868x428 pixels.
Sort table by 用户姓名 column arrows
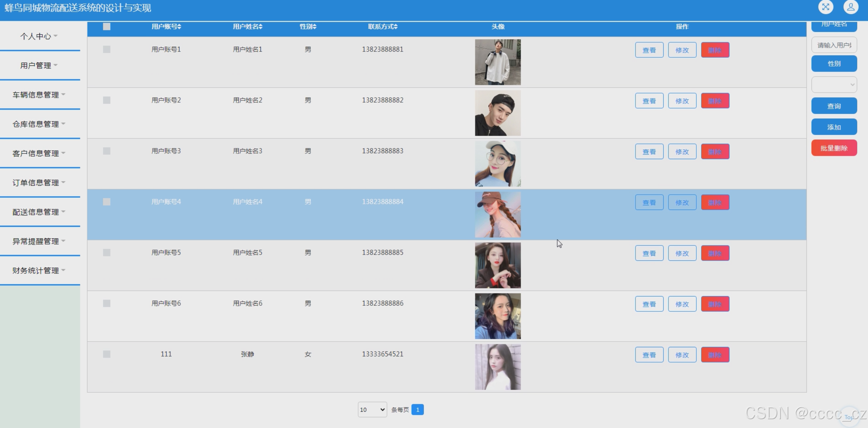[x=261, y=27]
